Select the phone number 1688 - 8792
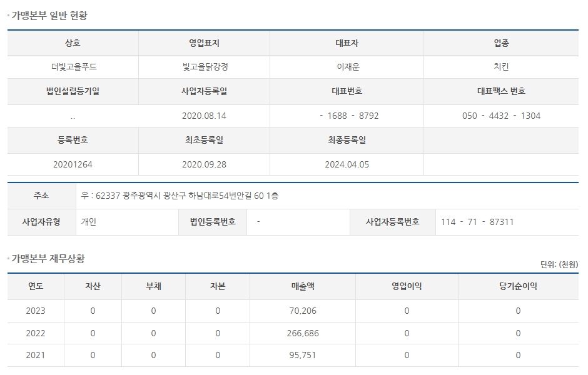 pos(353,116)
